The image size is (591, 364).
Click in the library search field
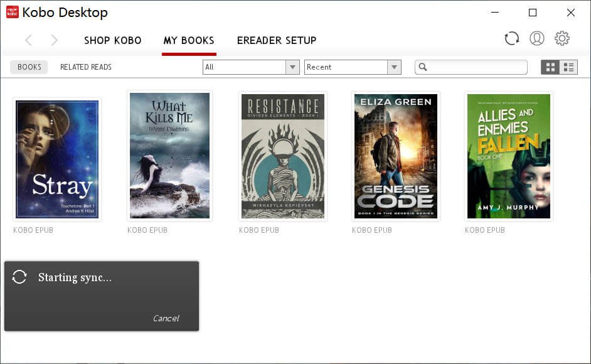pyautogui.click(x=477, y=67)
